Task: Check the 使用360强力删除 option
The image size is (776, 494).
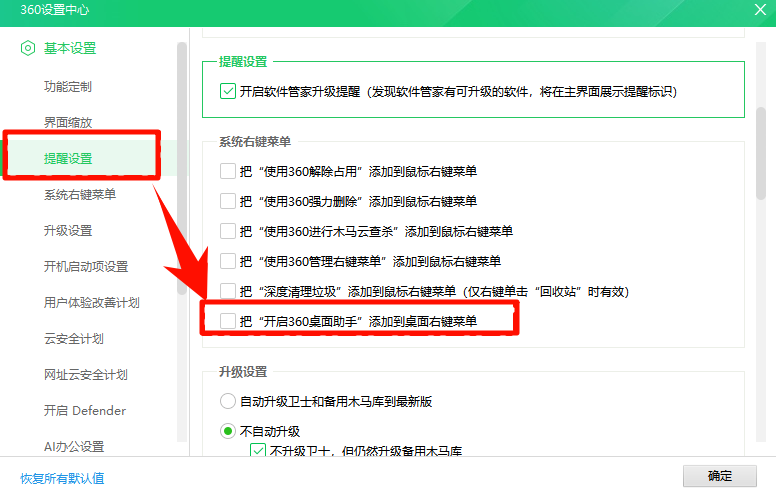Action: 228,201
